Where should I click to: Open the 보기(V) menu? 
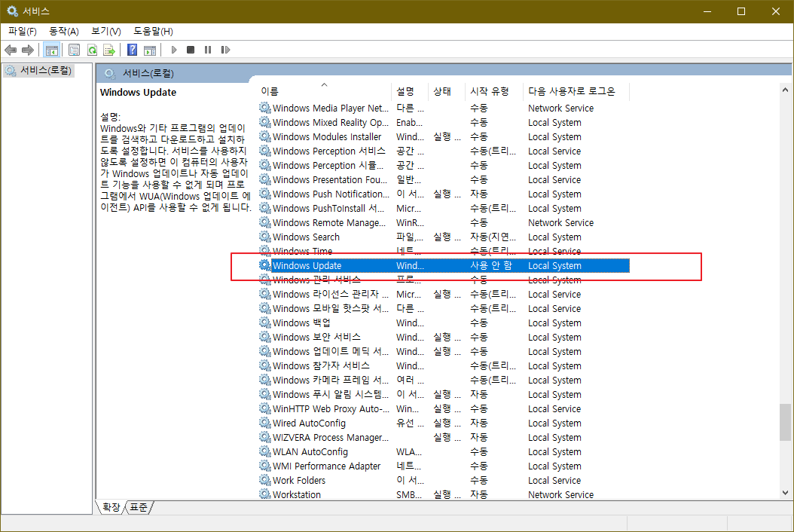tap(105, 32)
